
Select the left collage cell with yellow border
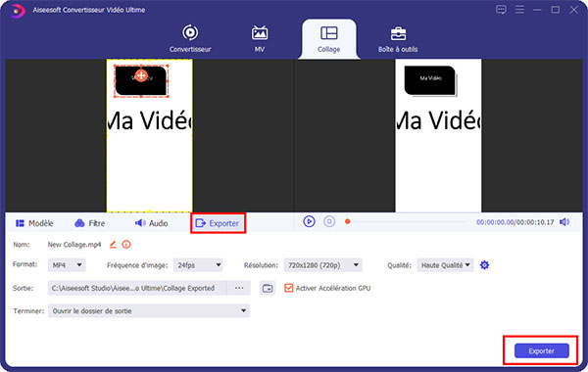click(150, 136)
